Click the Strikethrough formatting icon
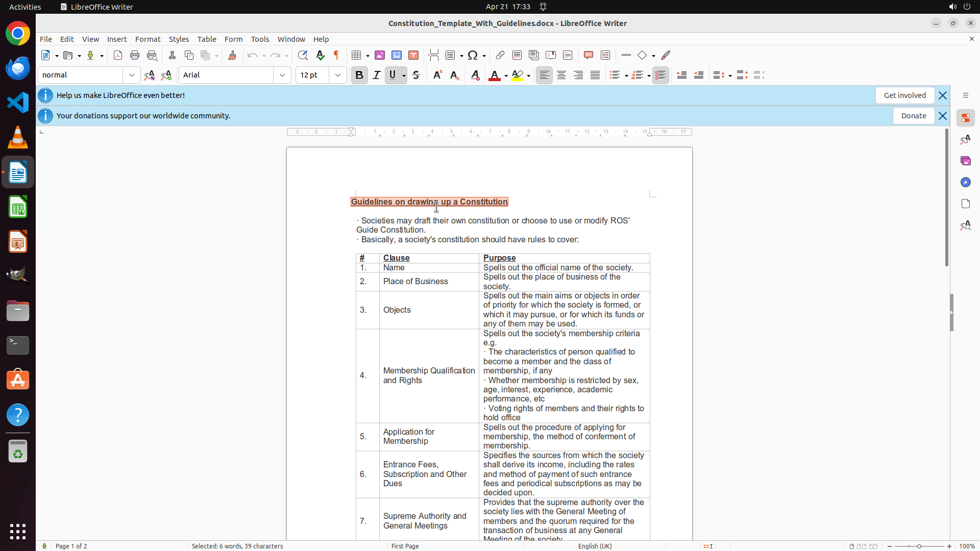Image resolution: width=980 pixels, height=551 pixels. [416, 75]
